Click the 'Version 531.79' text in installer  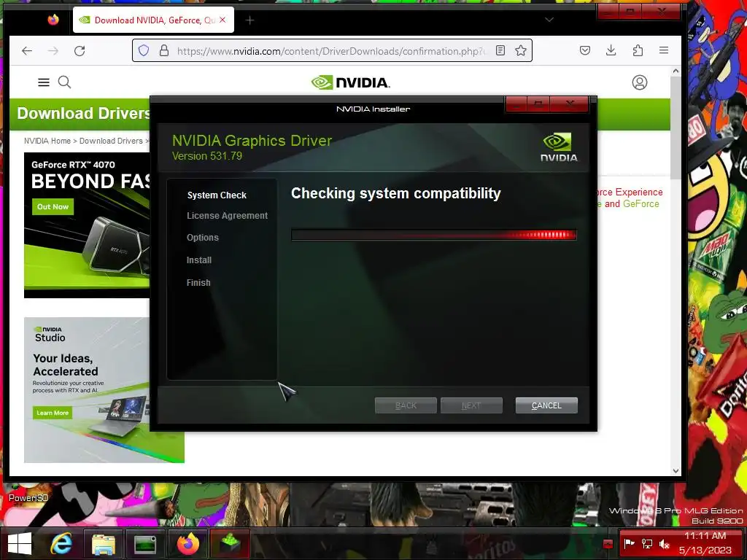(206, 156)
